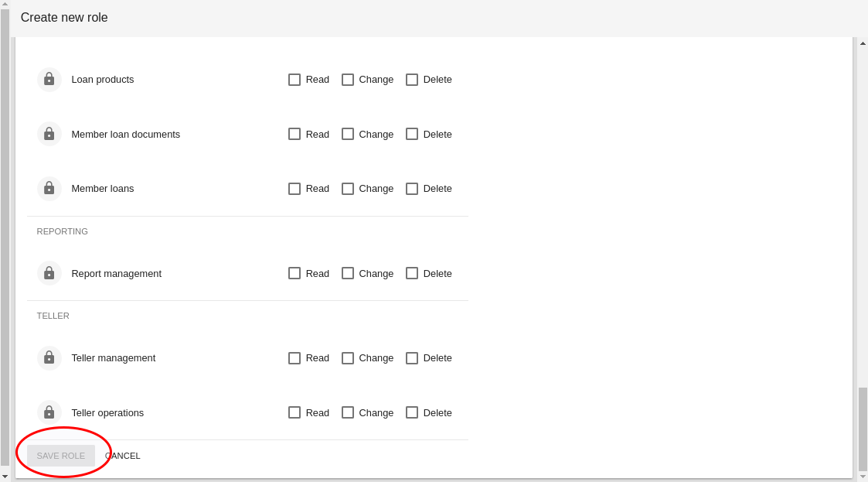Screen dimensions: 868x482
Task: Click the lock icon beside Member loan documents
Action: (49, 134)
